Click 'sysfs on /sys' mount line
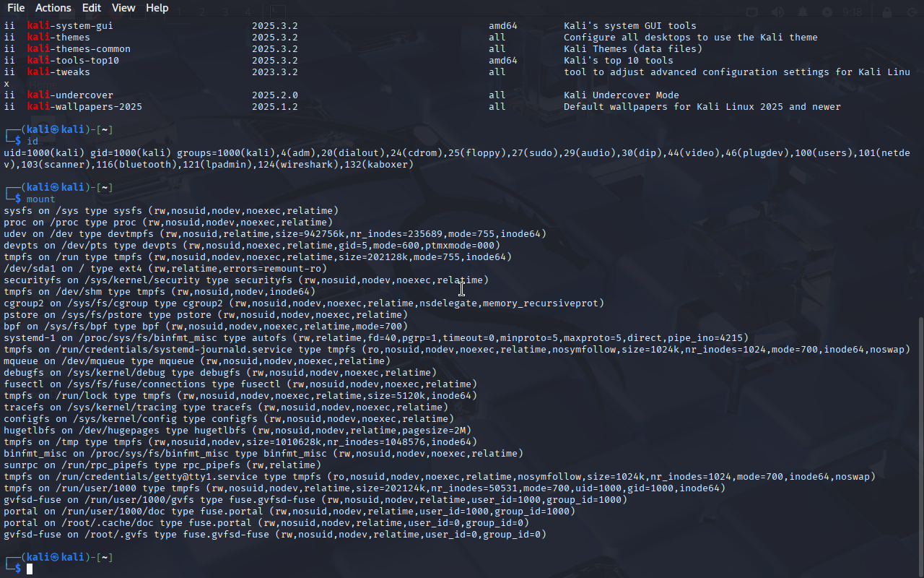 pyautogui.click(x=171, y=211)
